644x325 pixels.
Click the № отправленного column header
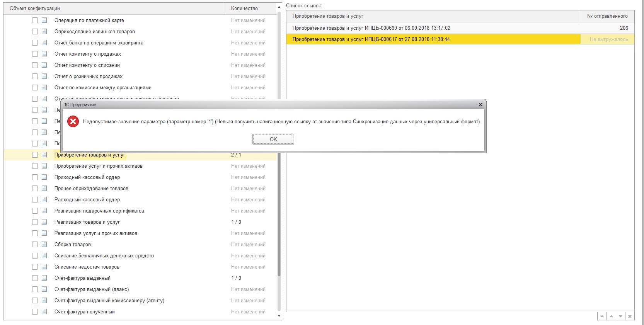tap(607, 16)
